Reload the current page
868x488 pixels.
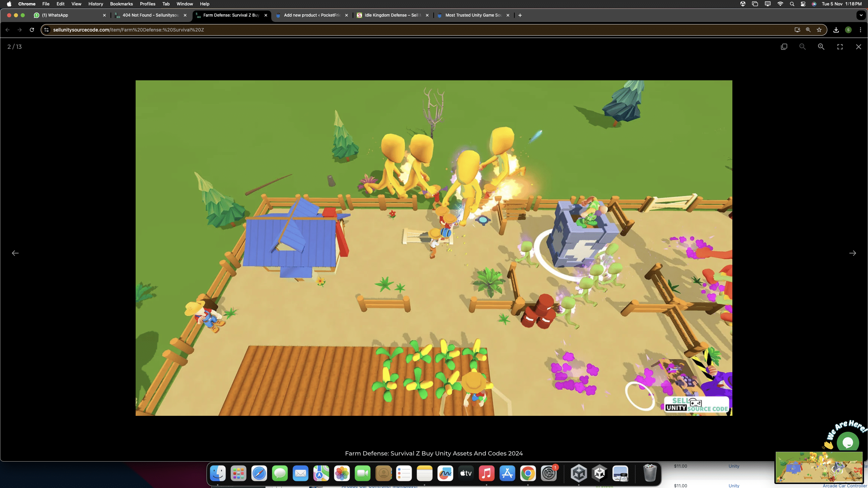32,30
